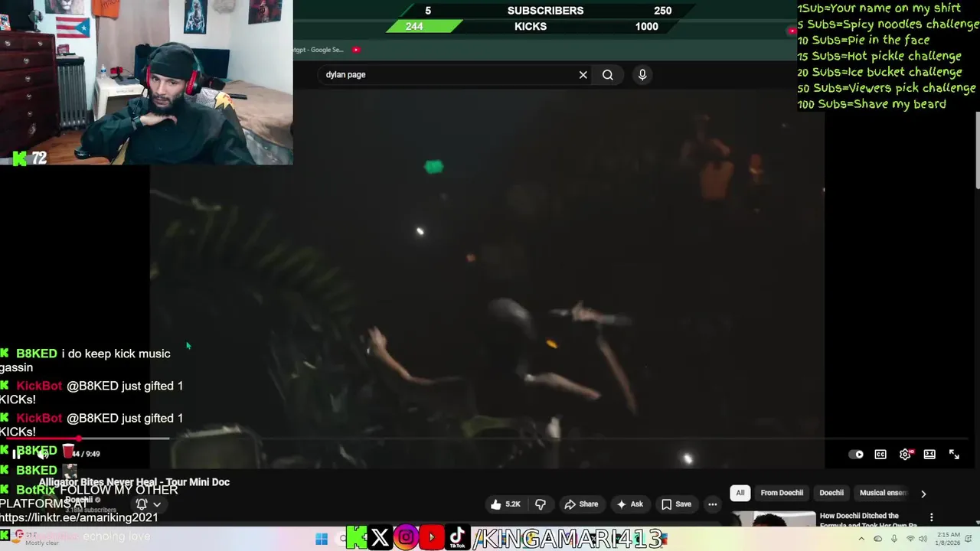Select the 'Doechii' chip
The image size is (980, 551).
click(831, 493)
